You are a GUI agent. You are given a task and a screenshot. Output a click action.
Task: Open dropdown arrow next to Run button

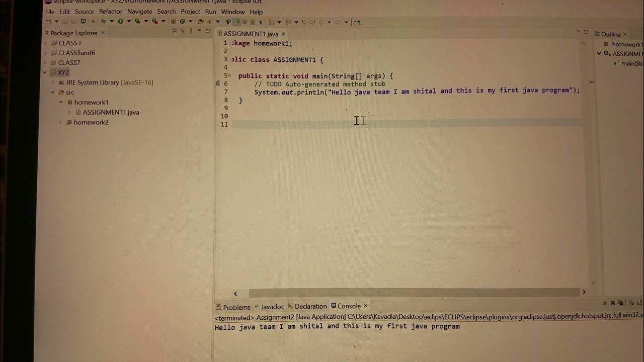pos(129,22)
